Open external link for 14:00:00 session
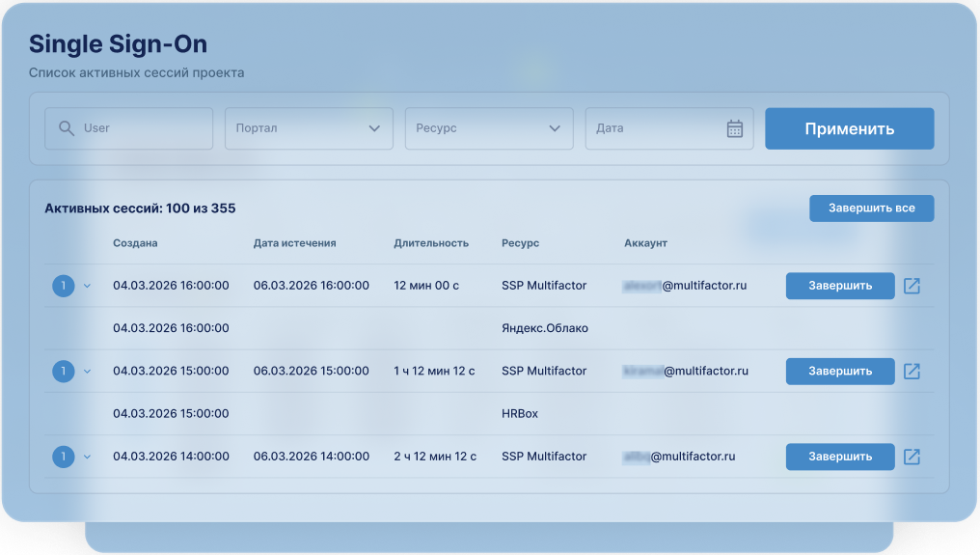Viewport: 980px width, 555px height. tap(912, 457)
